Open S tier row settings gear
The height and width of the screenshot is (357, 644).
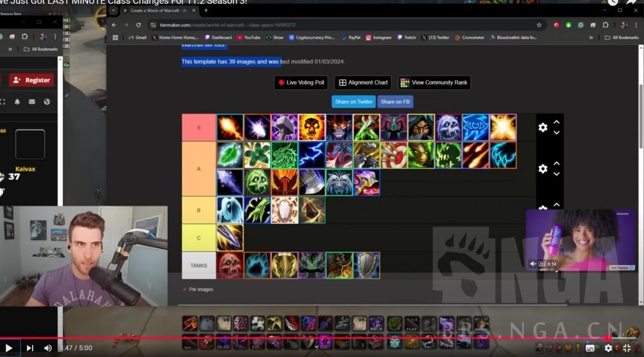pyautogui.click(x=543, y=128)
